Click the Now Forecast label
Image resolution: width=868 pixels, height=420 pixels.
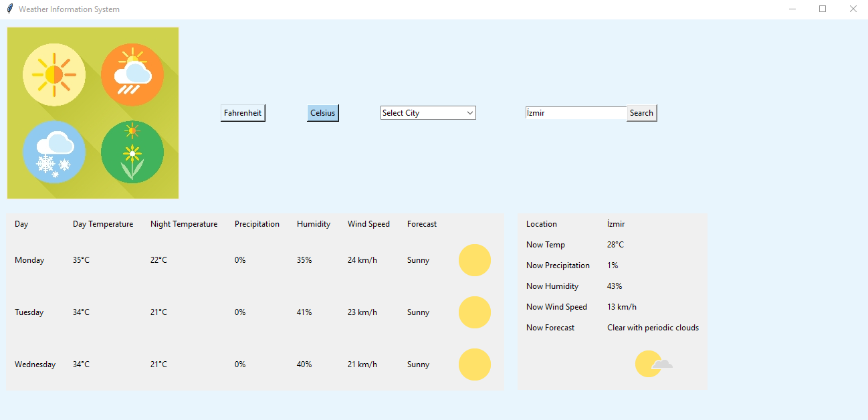(x=550, y=328)
